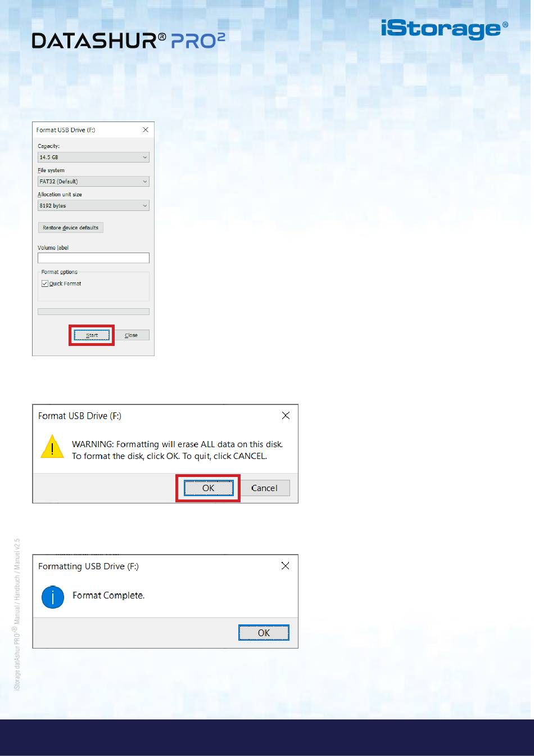Screen dimensions: 534x756
Task: Click the blue information icon beside Format Complete
Action: point(53,597)
